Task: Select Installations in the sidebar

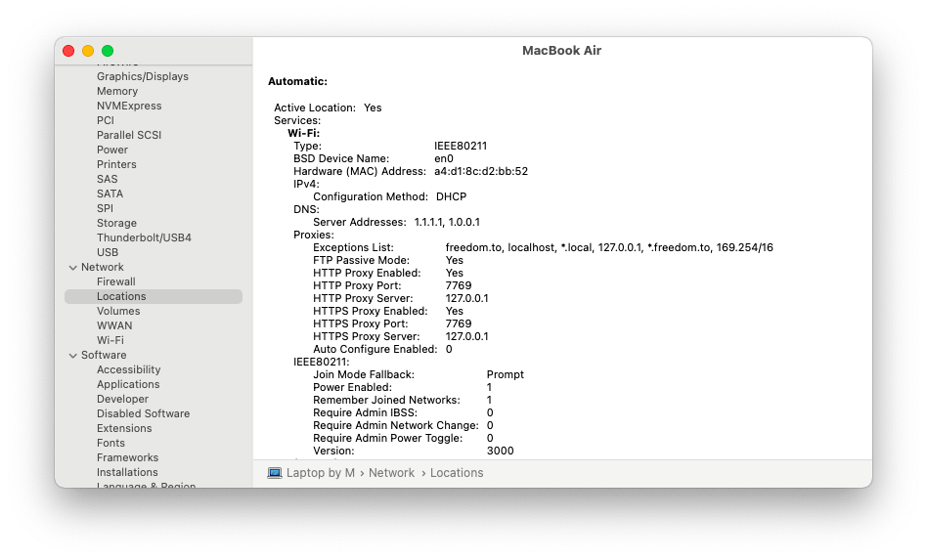Action: [127, 472]
